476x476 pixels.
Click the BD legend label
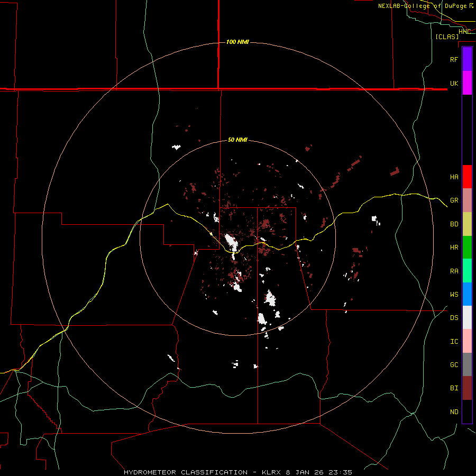pos(454,224)
